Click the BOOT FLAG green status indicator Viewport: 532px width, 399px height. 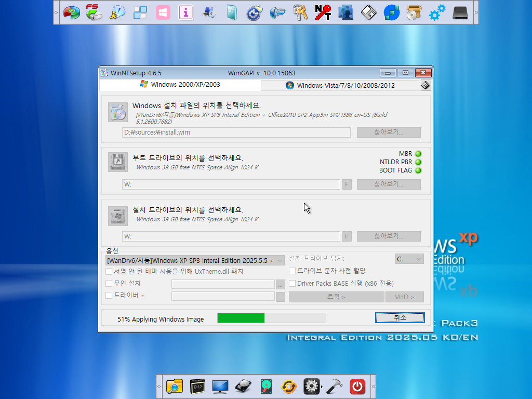pyautogui.click(x=418, y=170)
